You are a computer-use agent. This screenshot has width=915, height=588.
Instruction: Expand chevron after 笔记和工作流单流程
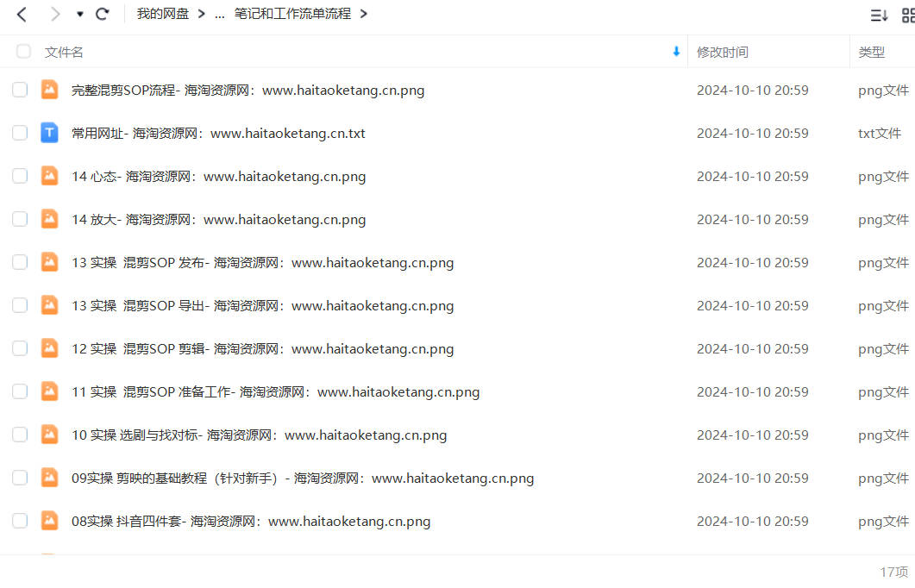click(x=364, y=14)
